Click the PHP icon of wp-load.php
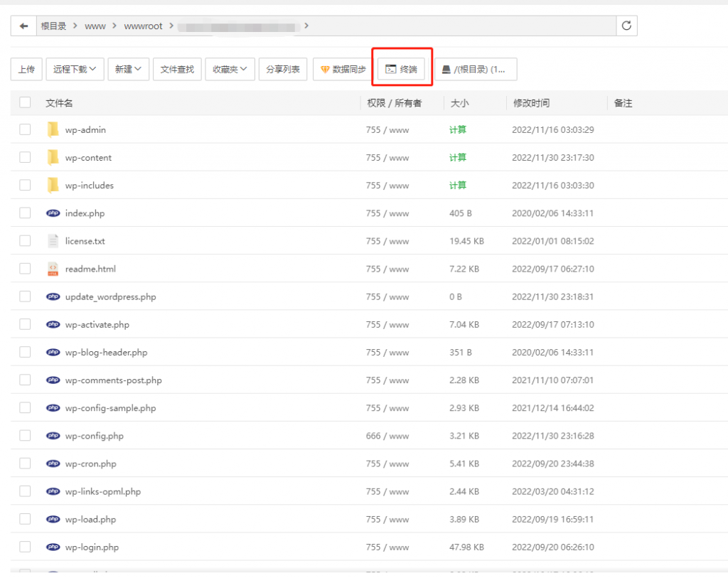728x578 pixels. (x=53, y=520)
